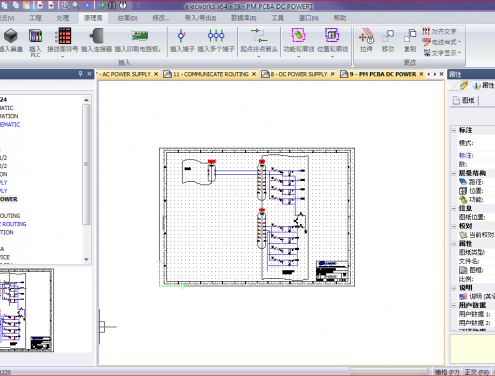Open the Schematic ribbon tab
Image resolution: width=495 pixels, height=376 pixels.
(x=93, y=18)
